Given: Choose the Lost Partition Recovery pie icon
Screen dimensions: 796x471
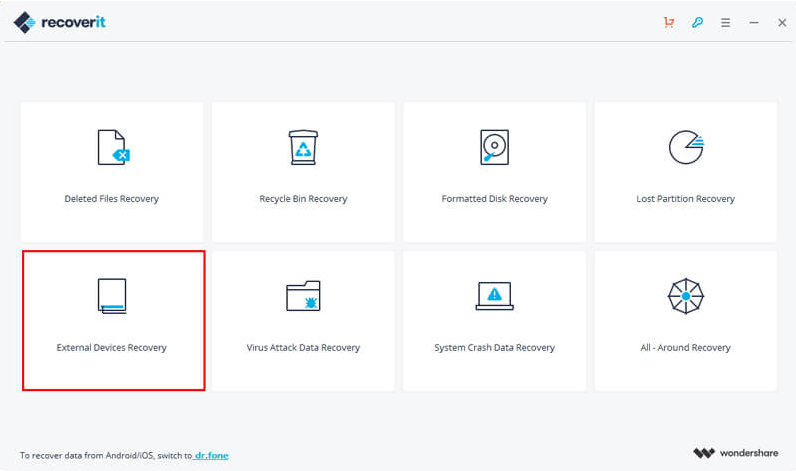Looking at the screenshot, I should (685, 147).
